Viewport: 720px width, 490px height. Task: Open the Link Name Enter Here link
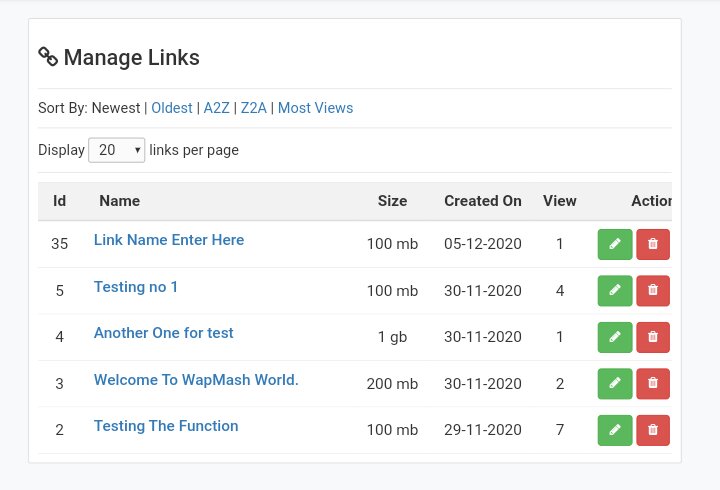(169, 240)
